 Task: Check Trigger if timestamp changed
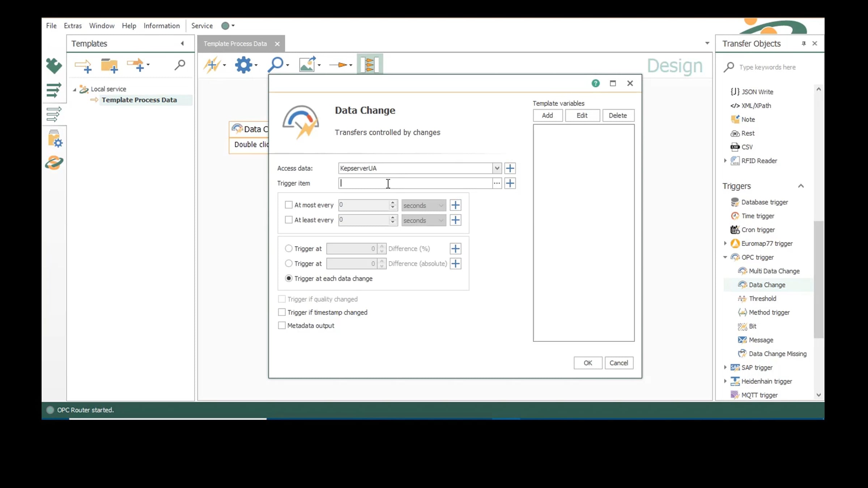(x=282, y=312)
